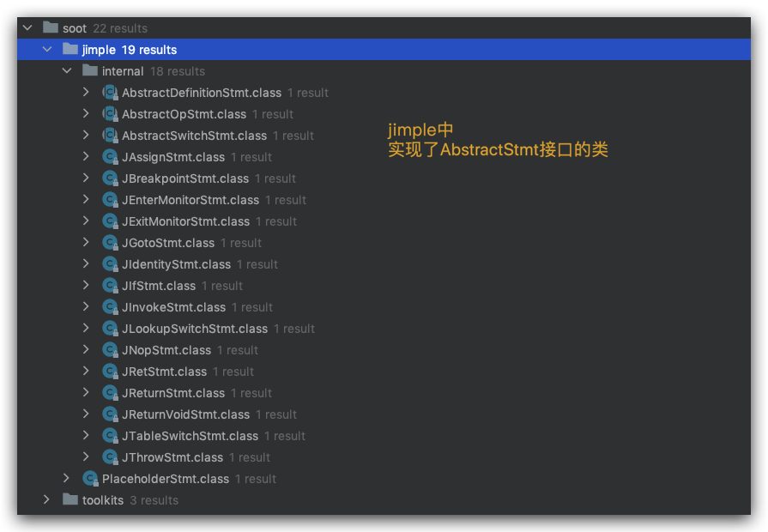Click the abstract class icon for AbstractSwitchStmt.class
768x532 pixels.
coord(109,136)
